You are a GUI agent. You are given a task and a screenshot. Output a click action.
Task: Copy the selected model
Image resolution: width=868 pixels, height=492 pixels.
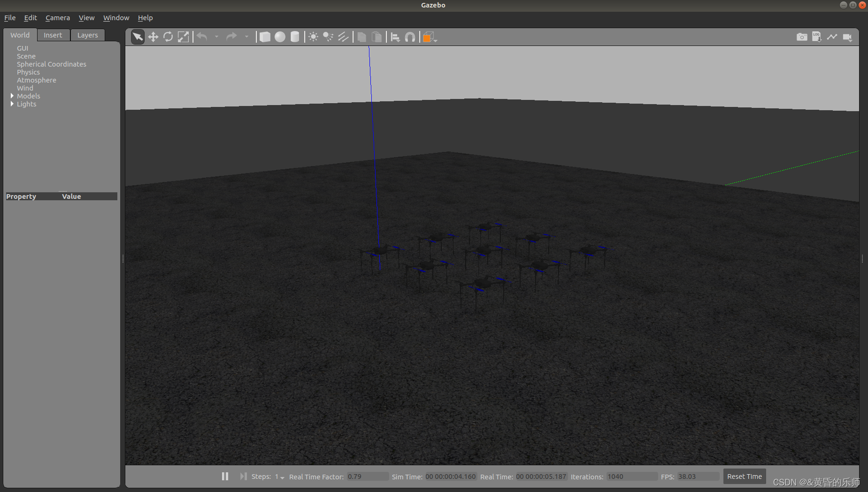coord(361,37)
